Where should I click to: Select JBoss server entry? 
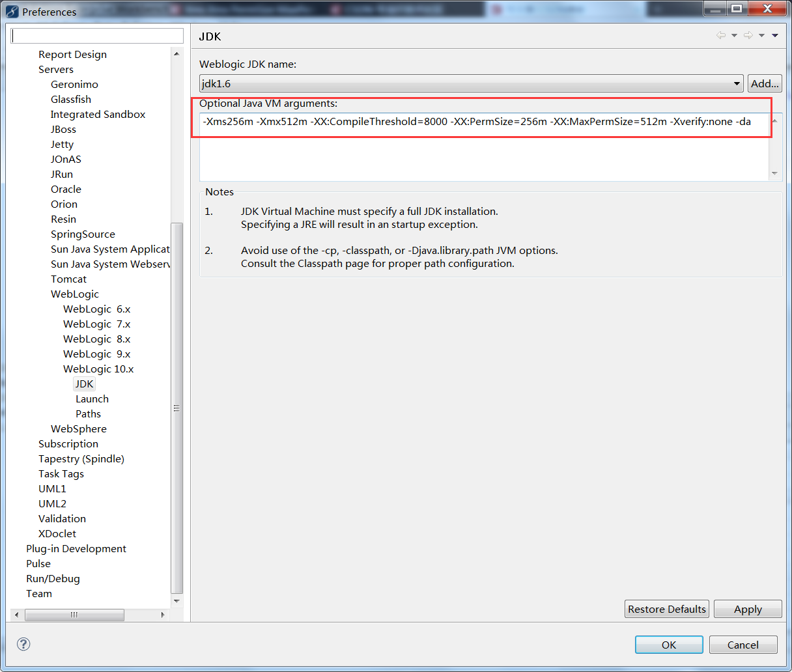[x=63, y=130]
